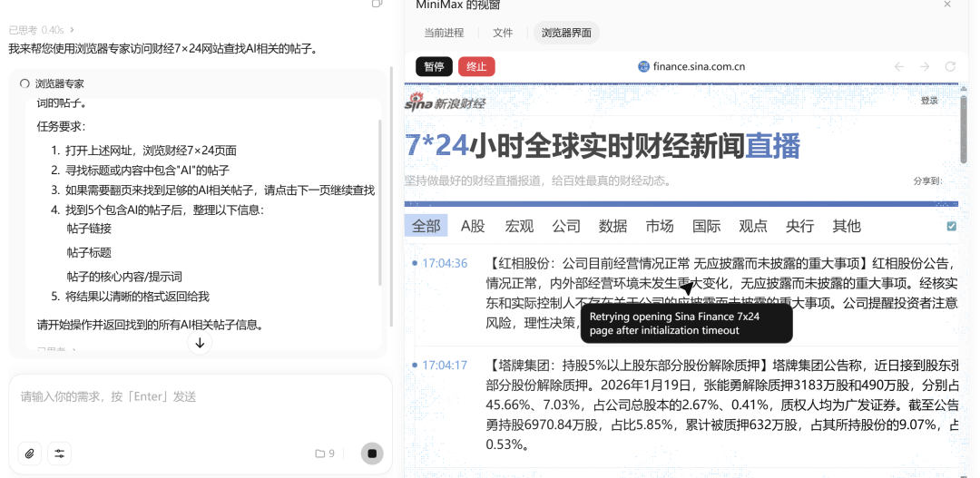Viewport: 980px width, 478px height.
Task: Go forward with the browser forward arrow
Action: click(x=925, y=67)
